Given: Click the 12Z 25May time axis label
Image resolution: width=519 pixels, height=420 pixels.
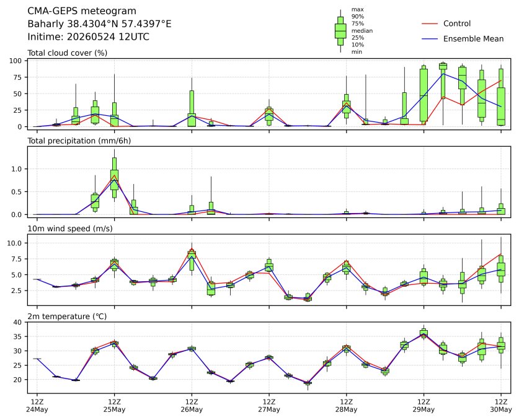Looking at the screenshot, I should point(115,406).
